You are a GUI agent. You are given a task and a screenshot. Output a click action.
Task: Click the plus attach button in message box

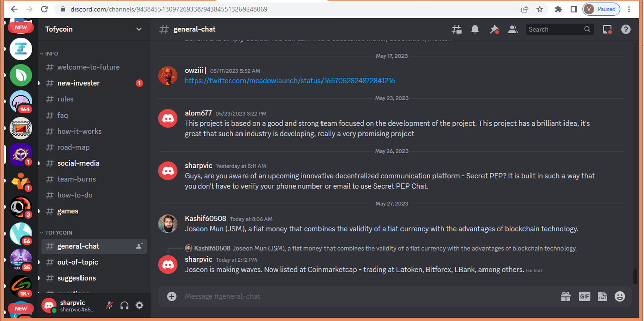click(172, 296)
